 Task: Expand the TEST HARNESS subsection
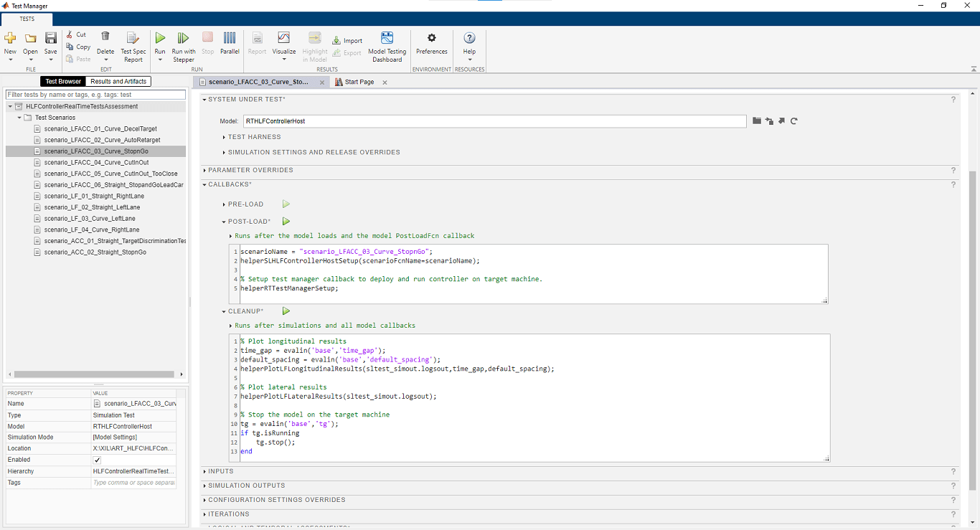[x=254, y=137]
